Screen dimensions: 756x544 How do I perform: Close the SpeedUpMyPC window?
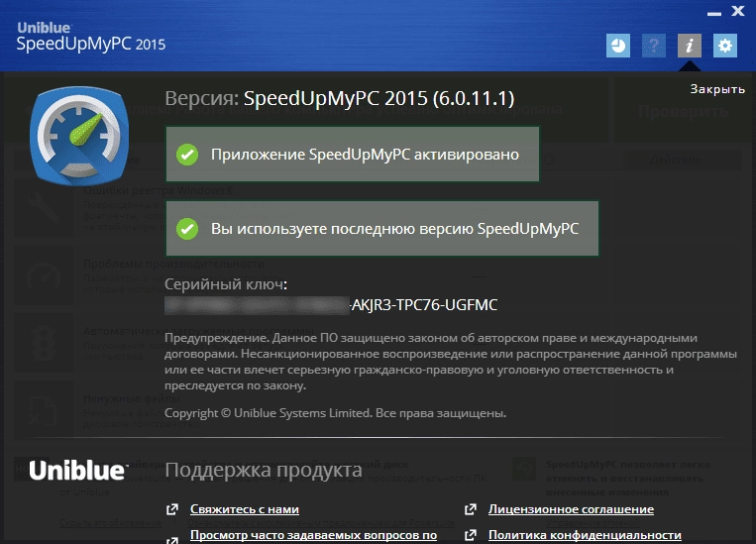[738, 11]
